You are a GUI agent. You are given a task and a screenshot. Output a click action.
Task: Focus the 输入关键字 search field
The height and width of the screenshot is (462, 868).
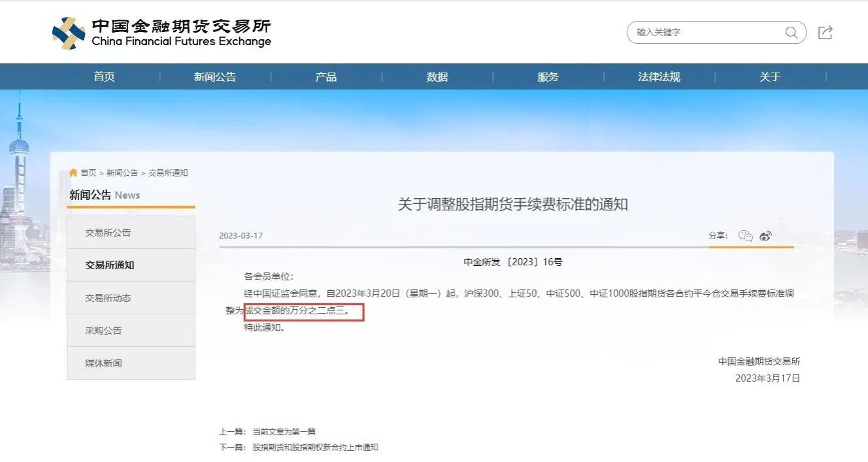(x=706, y=32)
